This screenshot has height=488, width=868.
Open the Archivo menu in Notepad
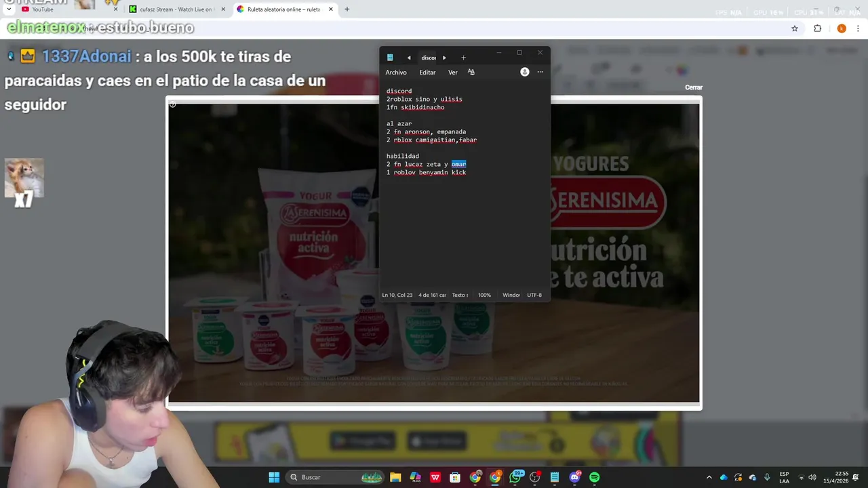396,73
